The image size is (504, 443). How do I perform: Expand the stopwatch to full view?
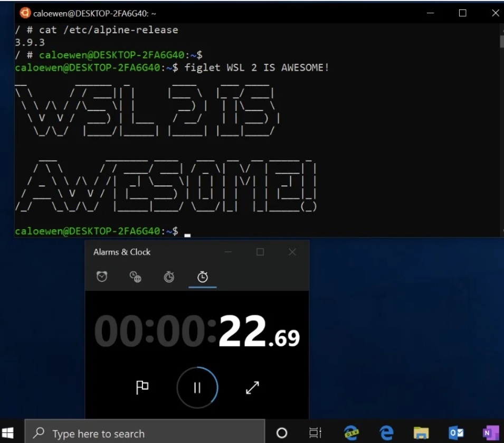tap(252, 388)
